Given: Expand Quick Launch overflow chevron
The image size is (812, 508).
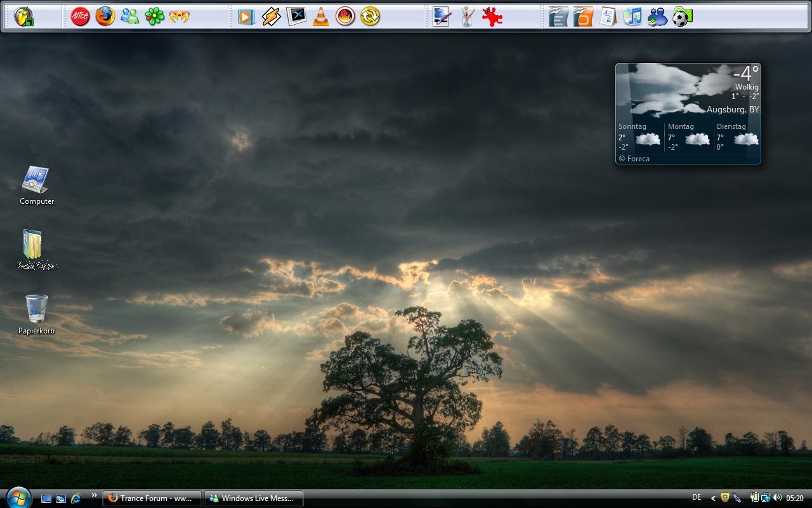Looking at the screenshot, I should pos(95,495).
